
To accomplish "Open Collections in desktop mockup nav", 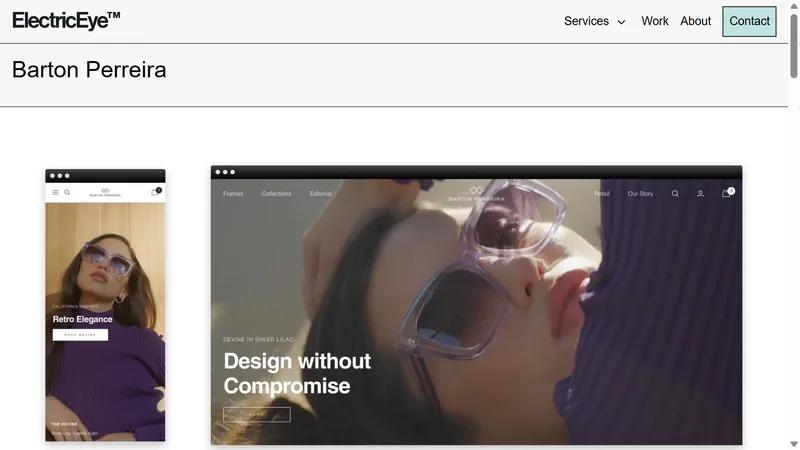I will (x=277, y=194).
